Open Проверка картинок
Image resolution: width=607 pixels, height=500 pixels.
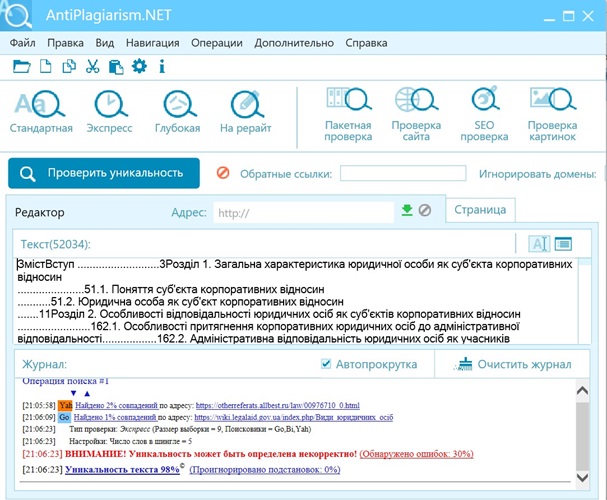[x=552, y=114]
